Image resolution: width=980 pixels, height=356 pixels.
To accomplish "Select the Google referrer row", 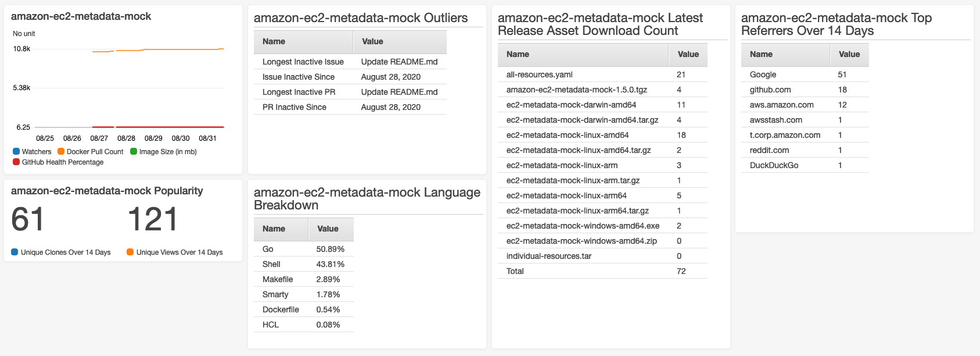I will tap(805, 74).
